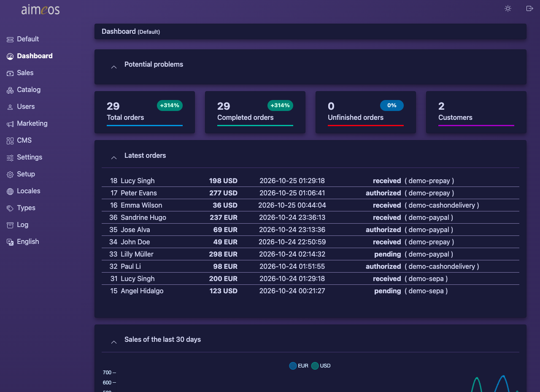
Task: Toggle EUR series in sales chart legend
Action: coord(299,366)
